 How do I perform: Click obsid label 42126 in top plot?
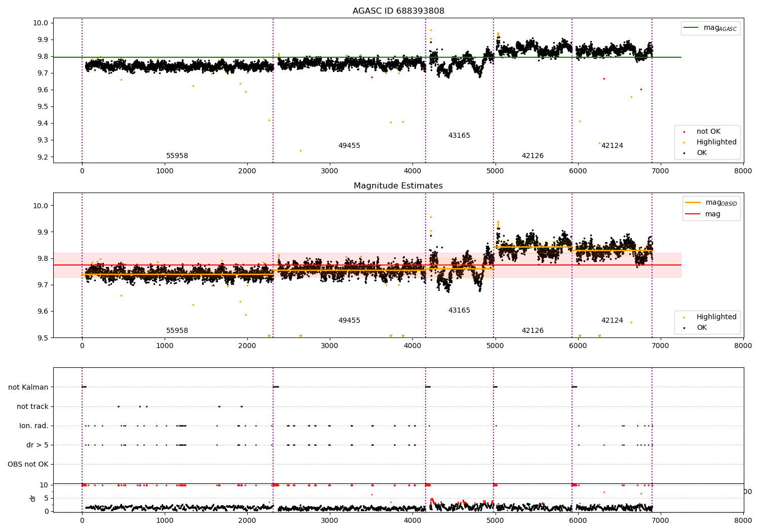[x=533, y=156]
